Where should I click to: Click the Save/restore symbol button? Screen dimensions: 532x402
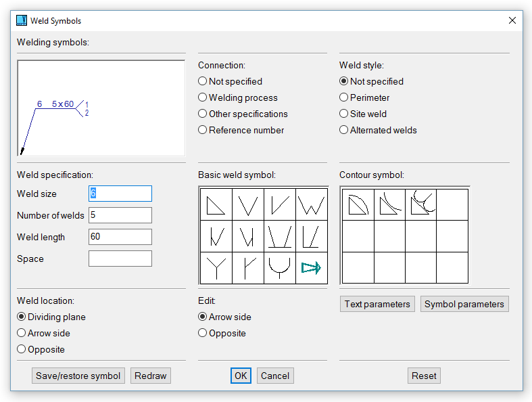pyautogui.click(x=78, y=376)
